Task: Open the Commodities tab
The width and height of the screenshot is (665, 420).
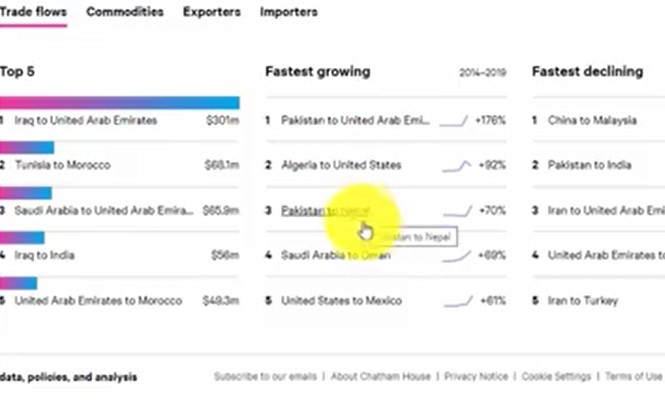Action: pyautogui.click(x=125, y=12)
